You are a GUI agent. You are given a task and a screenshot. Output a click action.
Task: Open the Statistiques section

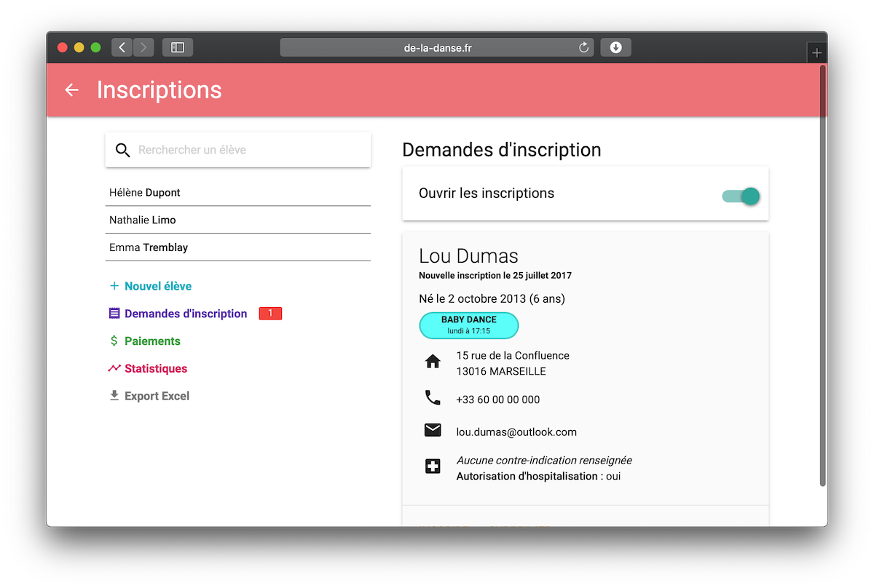coord(155,369)
